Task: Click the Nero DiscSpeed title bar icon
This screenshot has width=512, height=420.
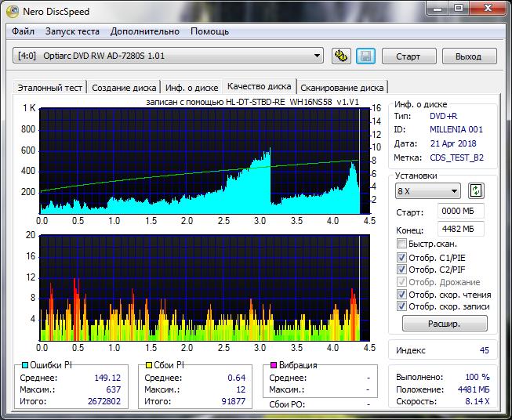Action: (x=13, y=11)
